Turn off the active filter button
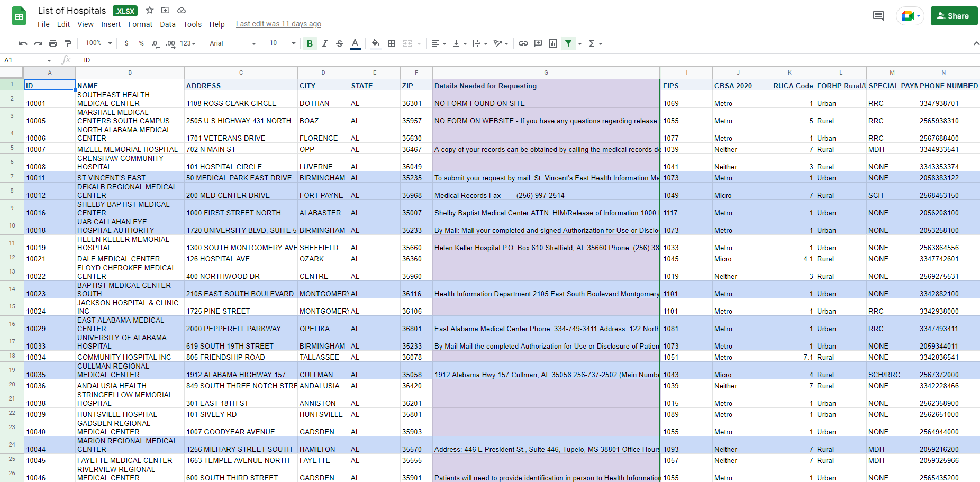This screenshot has width=980, height=482. coord(568,43)
